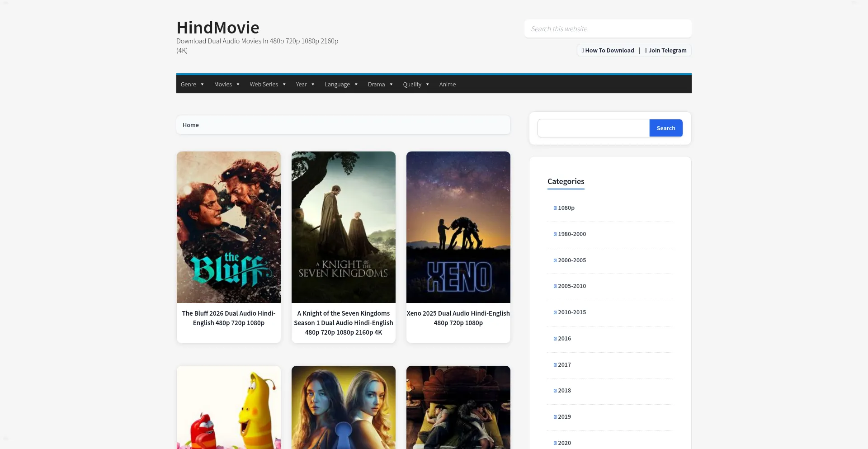The height and width of the screenshot is (449, 868).
Task: Open the Join Telegram link
Action: point(665,50)
